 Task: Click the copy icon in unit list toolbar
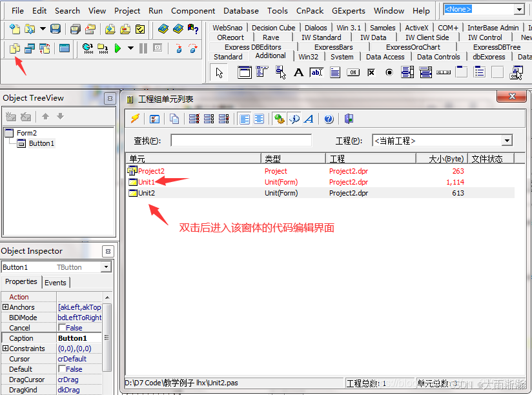point(174,119)
